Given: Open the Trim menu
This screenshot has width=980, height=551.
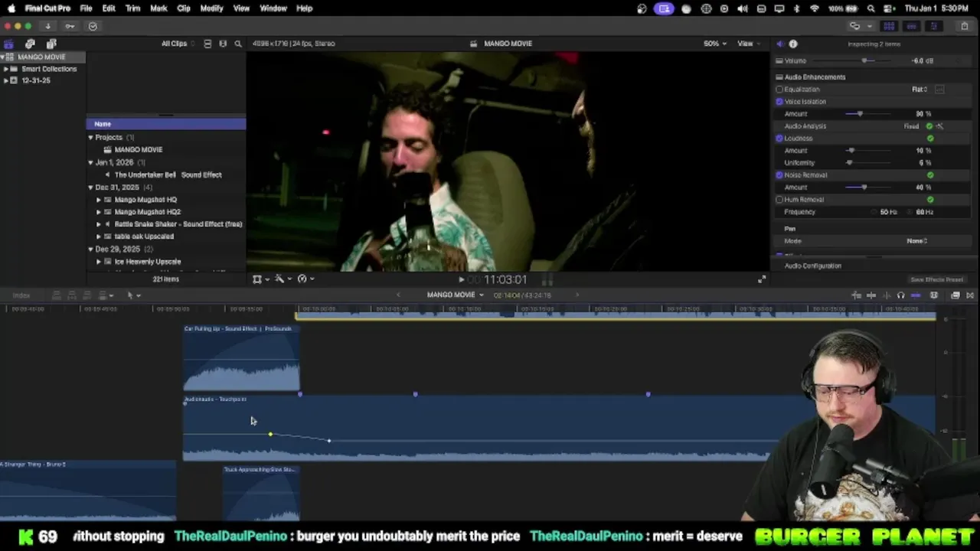Looking at the screenshot, I should pos(132,8).
